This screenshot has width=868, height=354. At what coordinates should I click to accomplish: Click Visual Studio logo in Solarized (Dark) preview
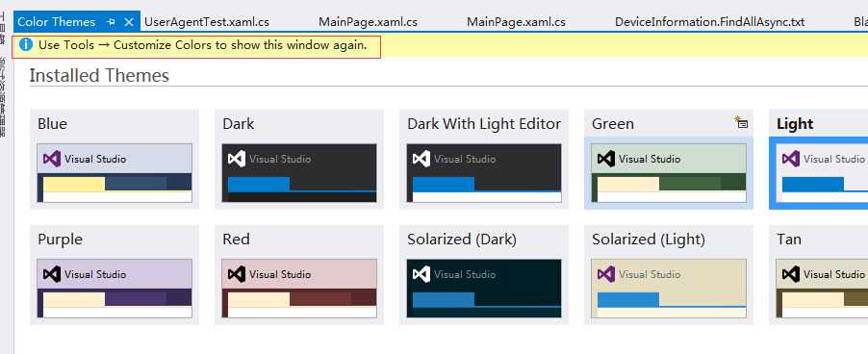[x=421, y=274]
